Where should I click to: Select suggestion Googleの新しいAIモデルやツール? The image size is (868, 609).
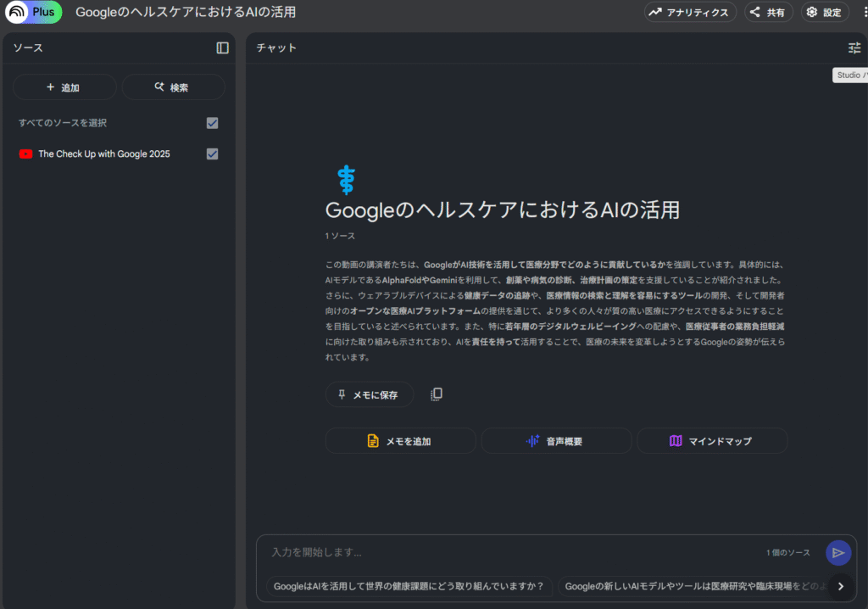click(x=694, y=586)
